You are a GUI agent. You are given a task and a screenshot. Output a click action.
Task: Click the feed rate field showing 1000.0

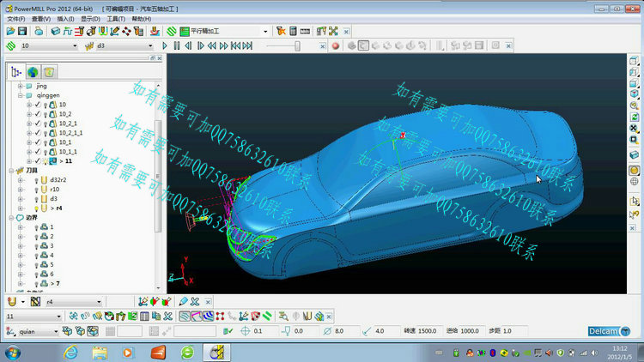click(471, 331)
